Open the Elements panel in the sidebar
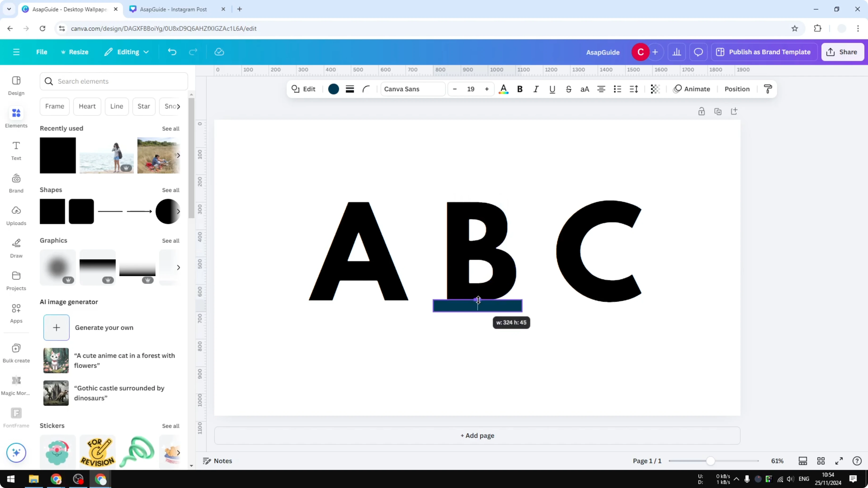 pyautogui.click(x=16, y=117)
